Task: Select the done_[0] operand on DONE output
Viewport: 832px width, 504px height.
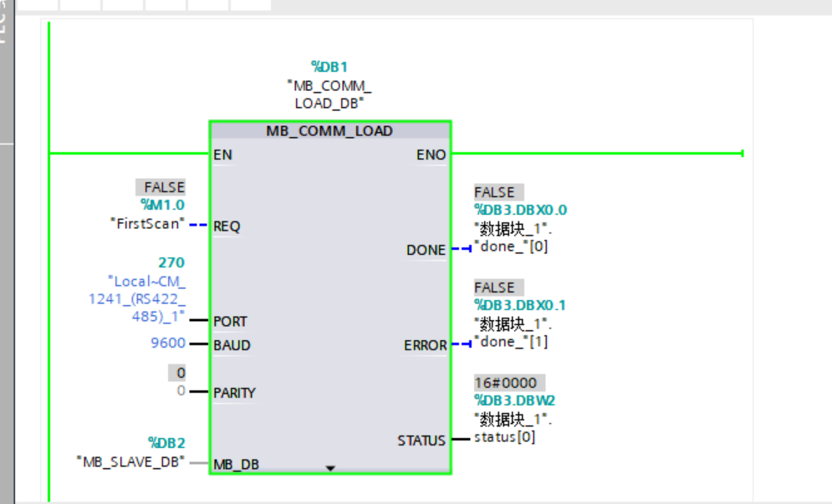Action: pos(511,247)
